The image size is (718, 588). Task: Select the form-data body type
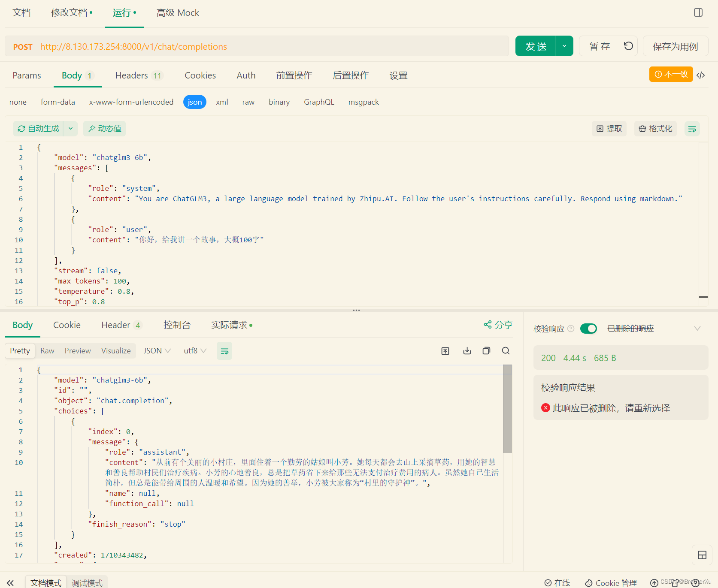click(58, 102)
